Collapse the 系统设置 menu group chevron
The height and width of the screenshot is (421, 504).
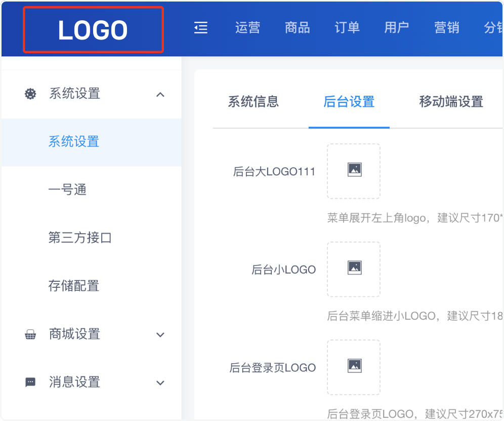160,94
